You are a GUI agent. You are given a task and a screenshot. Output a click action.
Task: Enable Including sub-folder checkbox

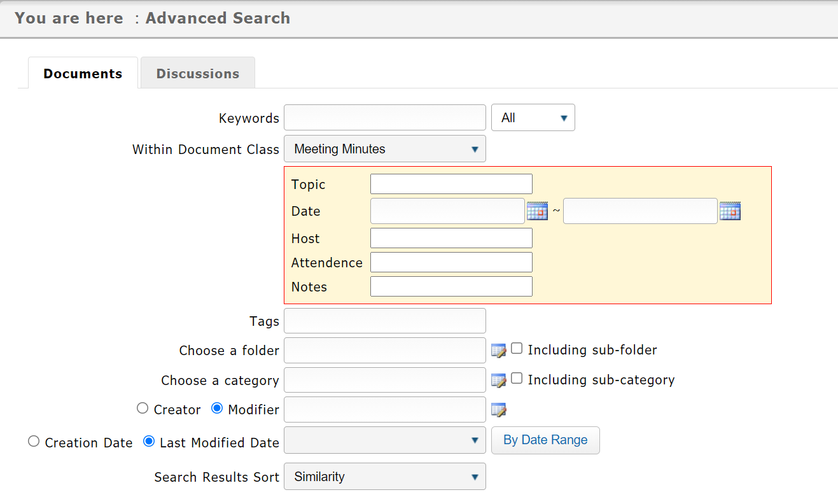click(x=517, y=349)
